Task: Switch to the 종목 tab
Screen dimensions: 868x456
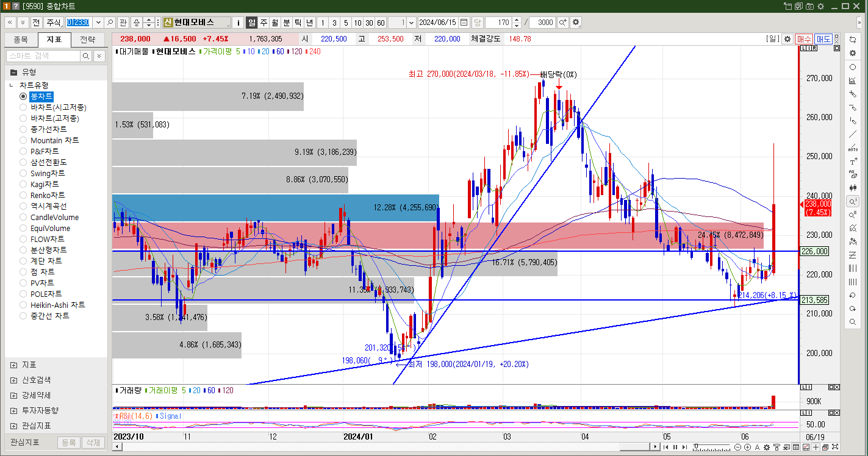Action: click(21, 40)
